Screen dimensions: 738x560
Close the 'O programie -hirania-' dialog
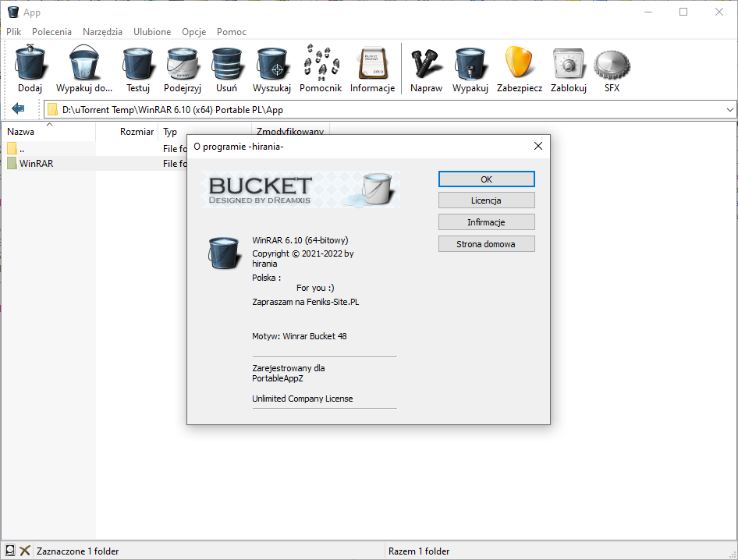(x=538, y=147)
